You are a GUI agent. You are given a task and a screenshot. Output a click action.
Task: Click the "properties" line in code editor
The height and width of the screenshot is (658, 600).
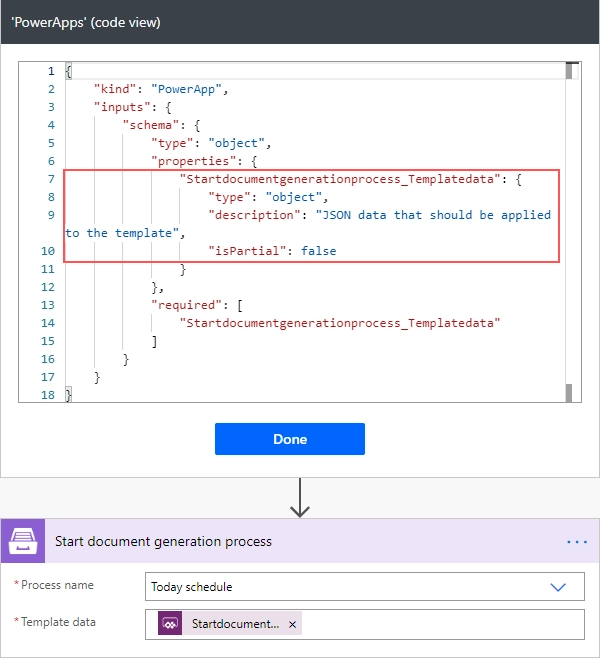[x=204, y=161]
